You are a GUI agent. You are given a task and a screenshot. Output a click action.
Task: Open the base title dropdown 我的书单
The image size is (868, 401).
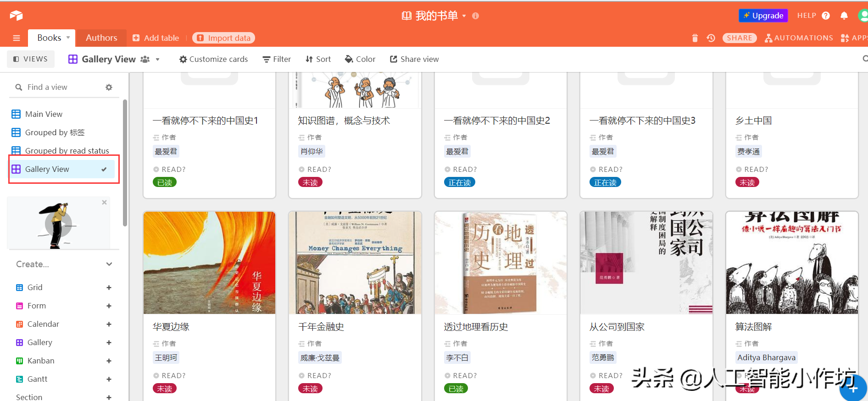click(x=464, y=16)
